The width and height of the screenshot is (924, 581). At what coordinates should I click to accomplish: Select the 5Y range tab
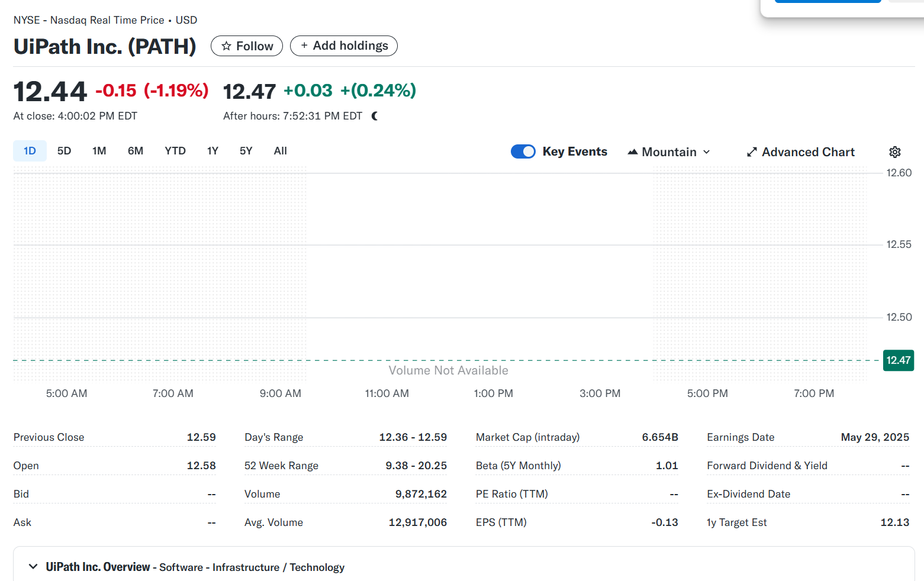(x=246, y=151)
